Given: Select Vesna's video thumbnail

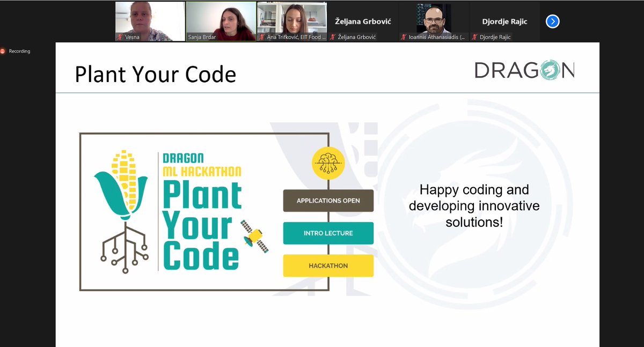Looking at the screenshot, I should (150, 21).
